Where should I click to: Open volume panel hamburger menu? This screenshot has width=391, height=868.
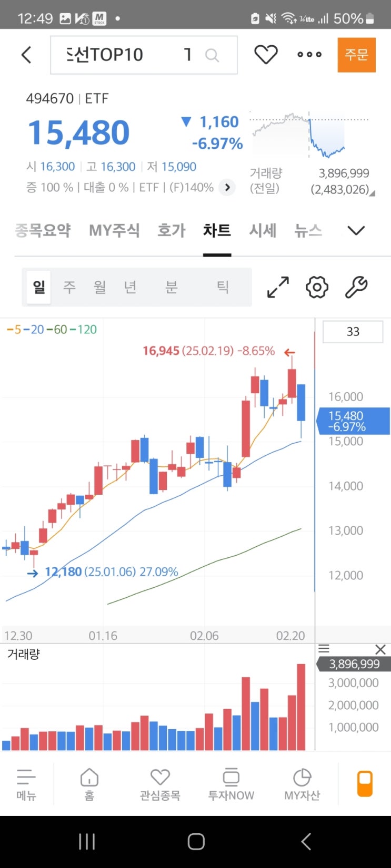click(324, 649)
